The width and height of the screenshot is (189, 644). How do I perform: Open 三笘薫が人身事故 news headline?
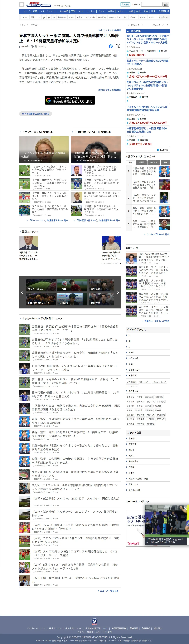pos(76,408)
